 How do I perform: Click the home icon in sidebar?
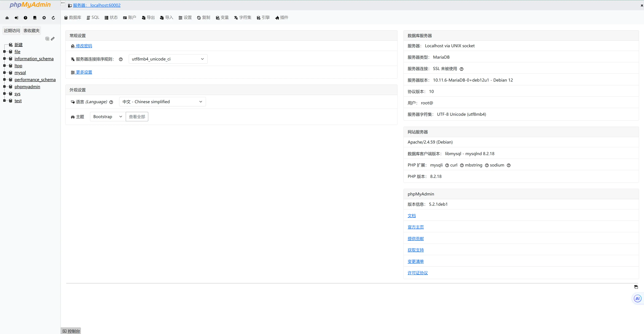pos(7,18)
